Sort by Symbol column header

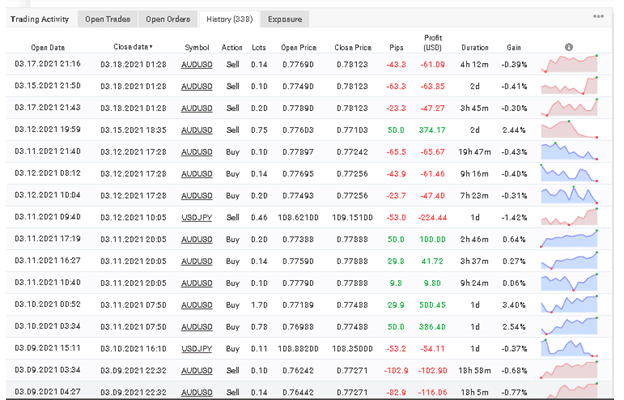coord(197,47)
